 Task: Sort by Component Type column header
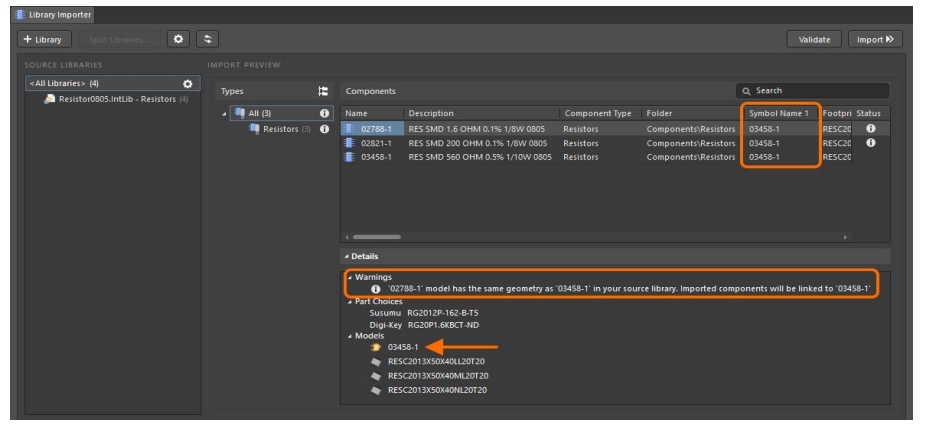[600, 113]
